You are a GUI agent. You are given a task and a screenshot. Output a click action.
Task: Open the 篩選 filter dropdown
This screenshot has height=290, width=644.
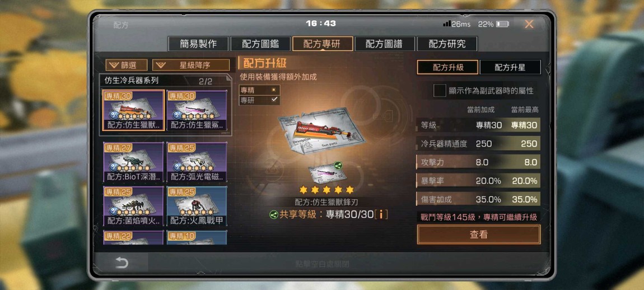pyautogui.click(x=127, y=65)
